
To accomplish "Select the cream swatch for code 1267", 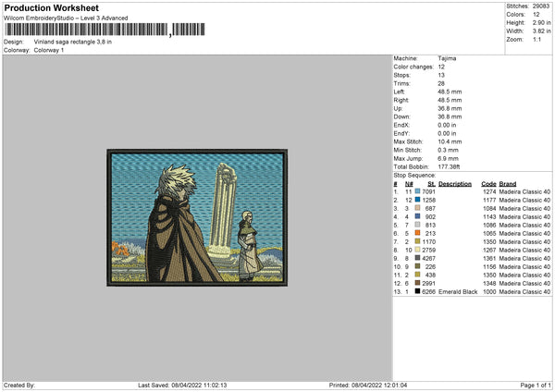I will click(x=418, y=250).
